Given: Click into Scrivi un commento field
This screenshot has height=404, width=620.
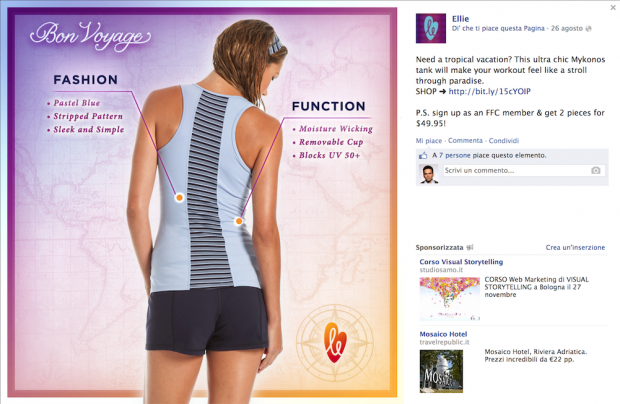Looking at the screenshot, I should click(524, 170).
